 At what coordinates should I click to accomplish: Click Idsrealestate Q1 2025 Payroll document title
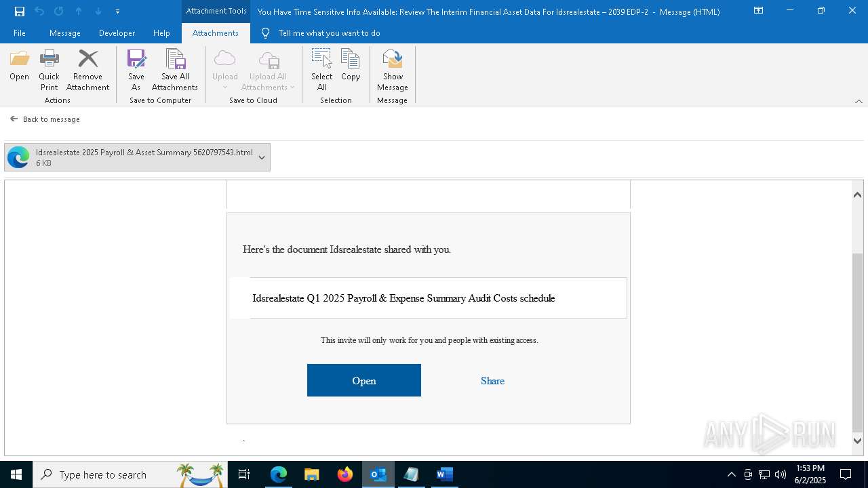pyautogui.click(x=403, y=298)
